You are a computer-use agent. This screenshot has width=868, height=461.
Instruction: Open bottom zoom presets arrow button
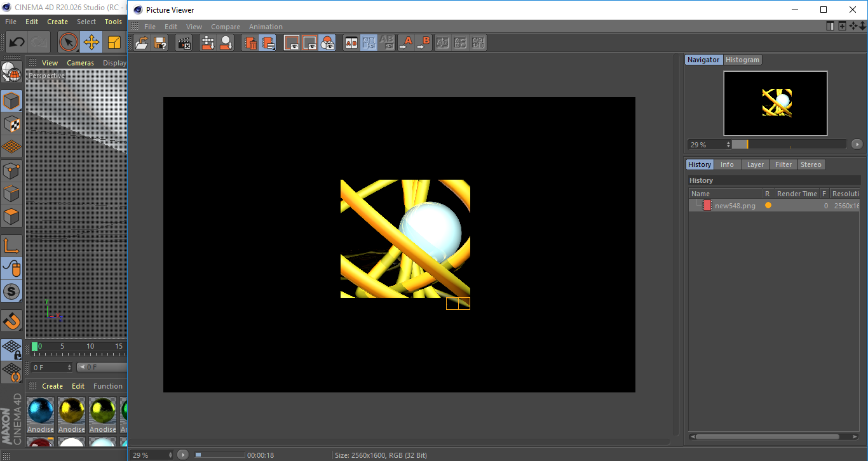tap(183, 455)
